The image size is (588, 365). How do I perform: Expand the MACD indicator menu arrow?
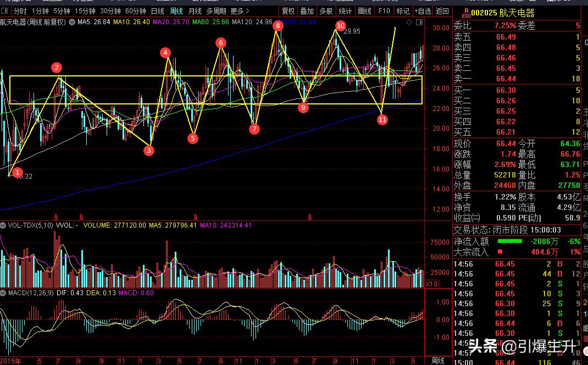pos(3,293)
